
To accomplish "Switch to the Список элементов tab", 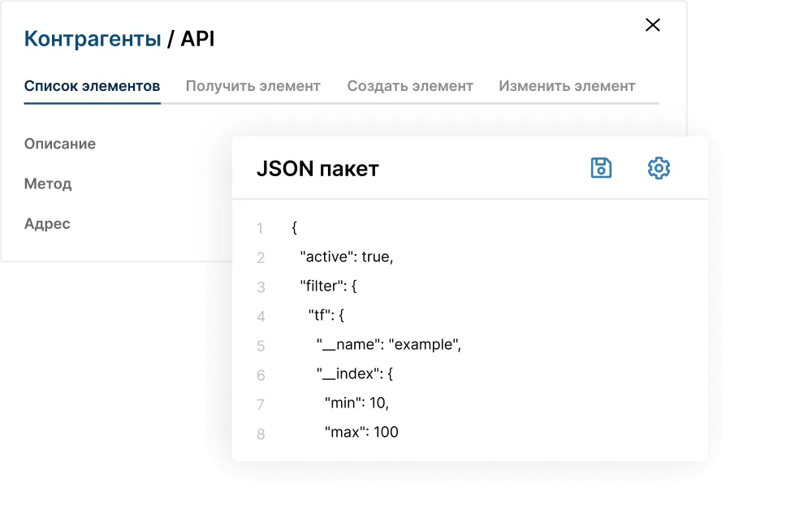I will (x=92, y=86).
